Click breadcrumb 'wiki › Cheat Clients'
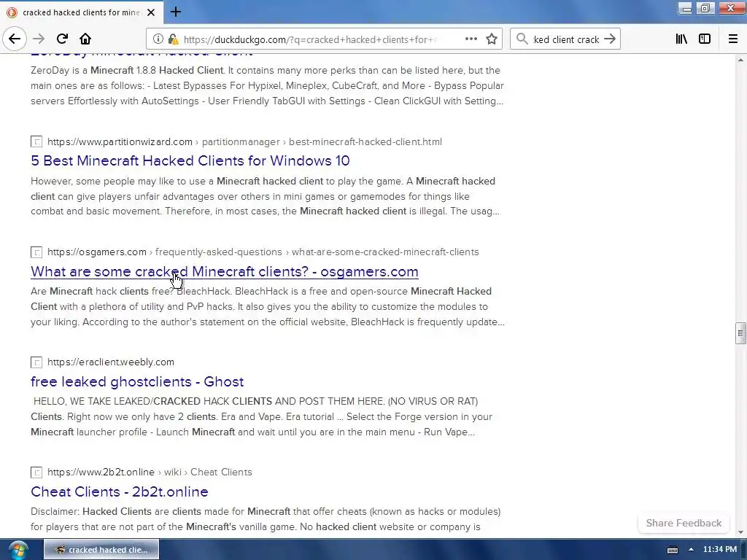 click(208, 472)
